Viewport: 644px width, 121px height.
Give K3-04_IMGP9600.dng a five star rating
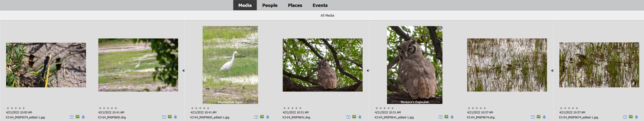[116, 108]
